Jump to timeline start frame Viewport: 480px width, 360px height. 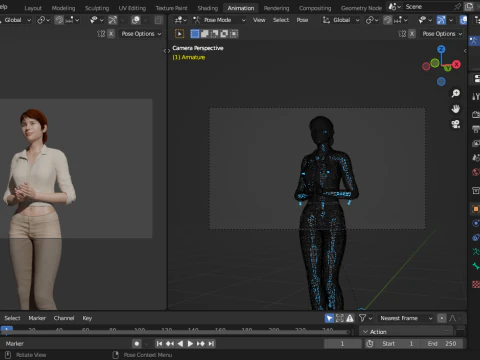(x=159, y=344)
